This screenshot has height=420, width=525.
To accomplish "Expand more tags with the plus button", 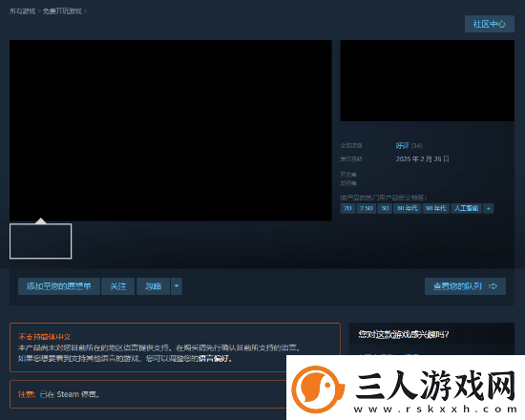I will [x=489, y=208].
